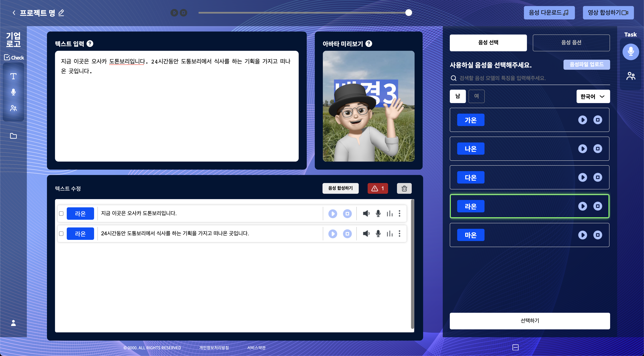
Task: Click speaker volume icon in second row
Action: (x=366, y=234)
